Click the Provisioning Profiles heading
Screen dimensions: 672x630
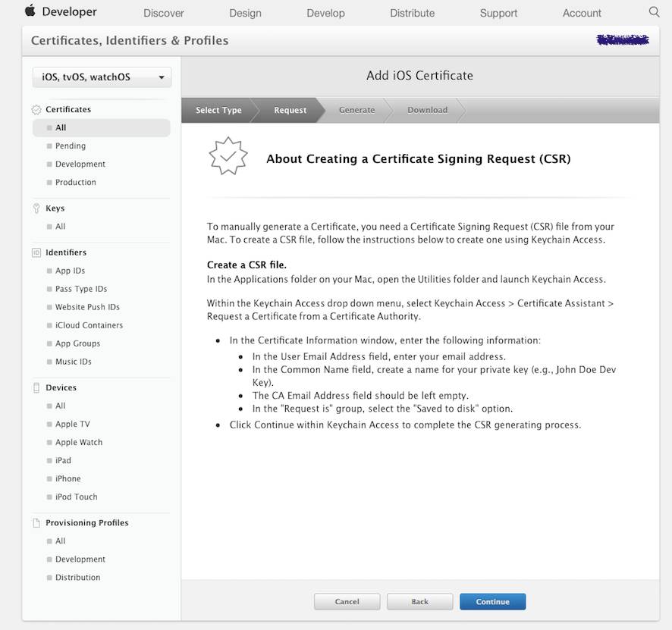pyautogui.click(x=87, y=523)
